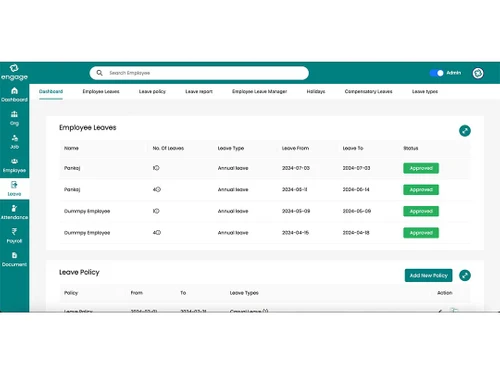Click the Leave From column header

295,148
